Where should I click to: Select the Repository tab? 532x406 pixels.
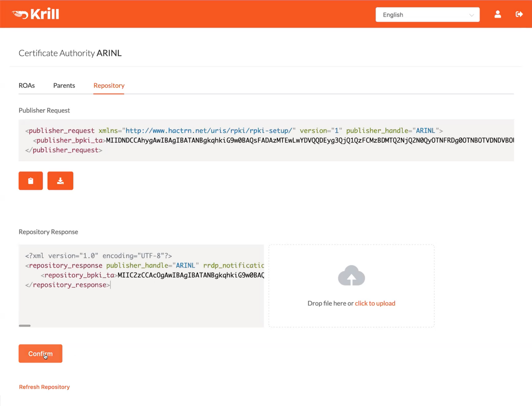[x=109, y=85]
